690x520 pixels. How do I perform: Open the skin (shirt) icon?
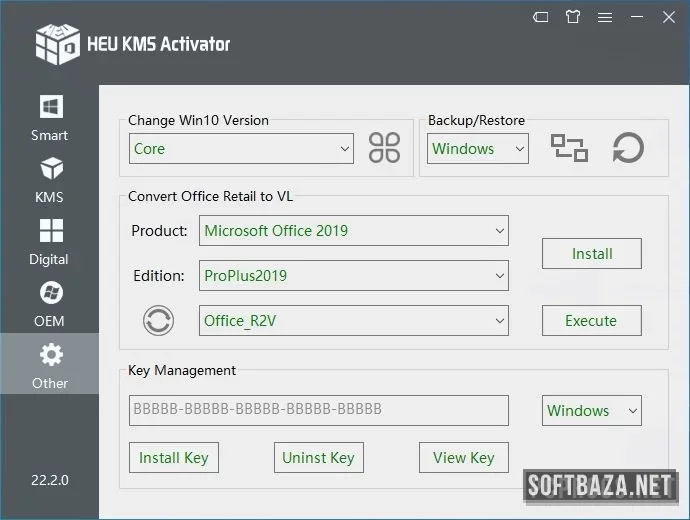(573, 17)
